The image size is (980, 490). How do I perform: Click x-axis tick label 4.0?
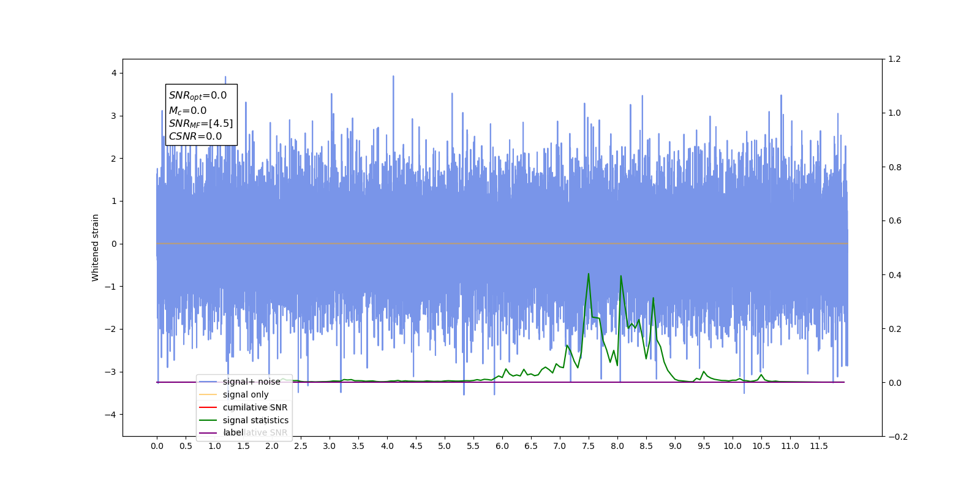click(x=387, y=446)
